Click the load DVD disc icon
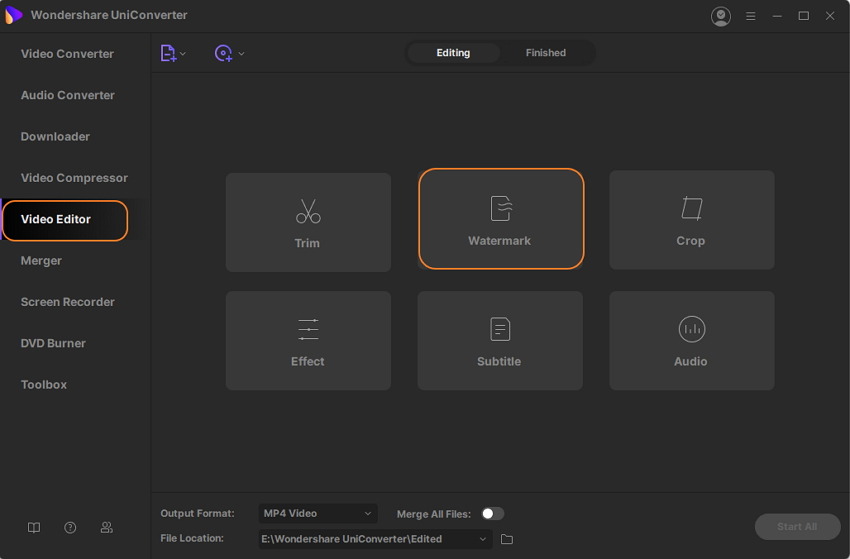The height and width of the screenshot is (559, 850). (x=223, y=53)
